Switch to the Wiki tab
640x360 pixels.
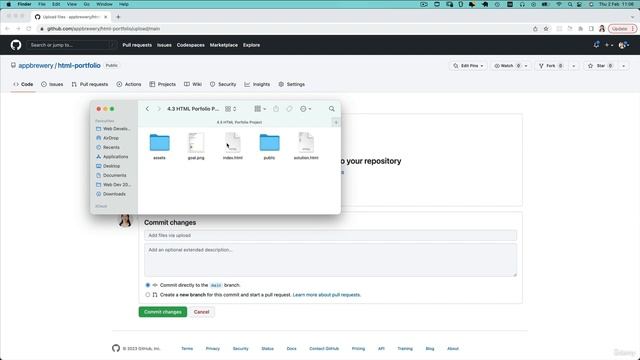pyautogui.click(x=193, y=84)
